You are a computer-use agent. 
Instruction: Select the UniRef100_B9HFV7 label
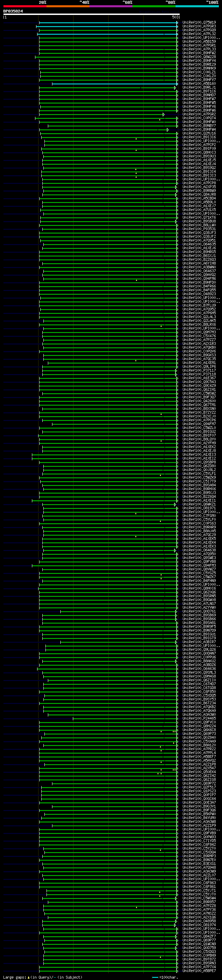tap(199, 80)
